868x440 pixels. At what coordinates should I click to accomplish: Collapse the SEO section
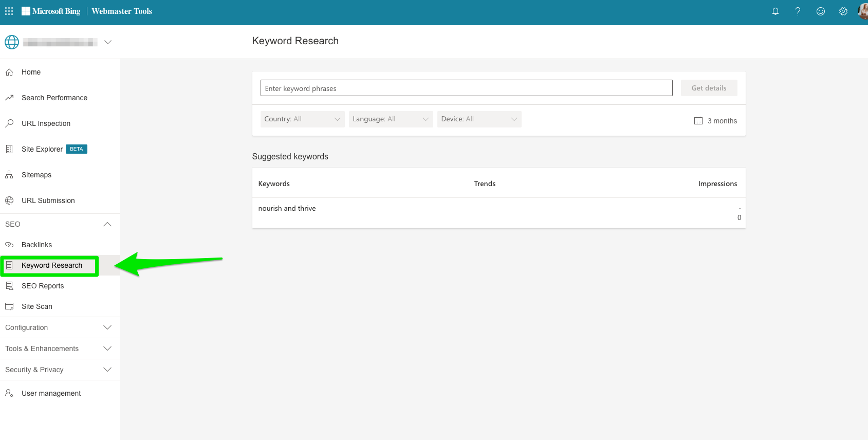(x=107, y=224)
